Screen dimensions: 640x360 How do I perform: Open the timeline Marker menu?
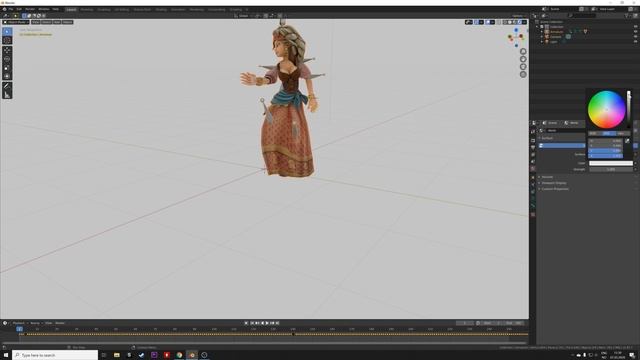[60, 323]
